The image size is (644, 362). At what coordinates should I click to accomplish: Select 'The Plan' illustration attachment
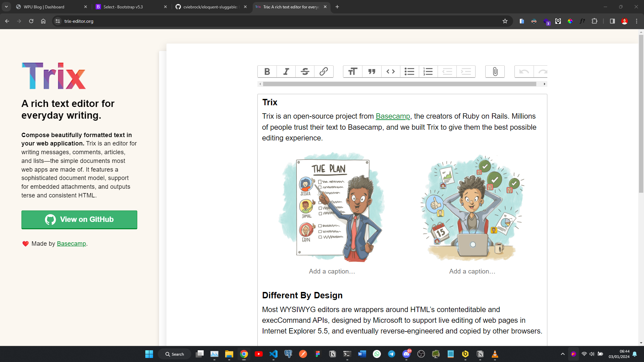(332, 207)
